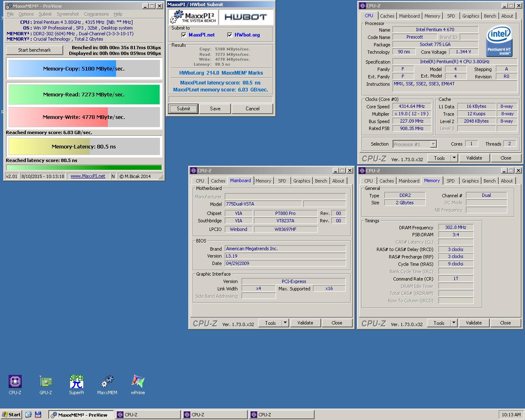Image resolution: width=525 pixels, height=420 pixels.
Task: Expand Tools dropdown arrow in Mainboard window
Action: point(285,323)
